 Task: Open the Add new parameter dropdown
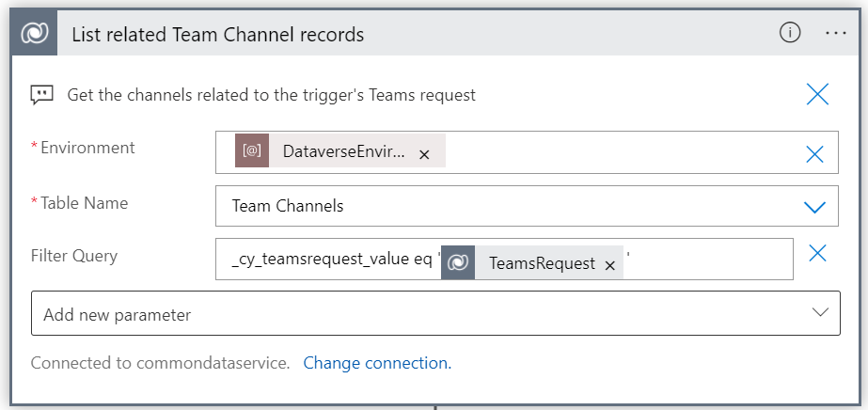pos(435,313)
